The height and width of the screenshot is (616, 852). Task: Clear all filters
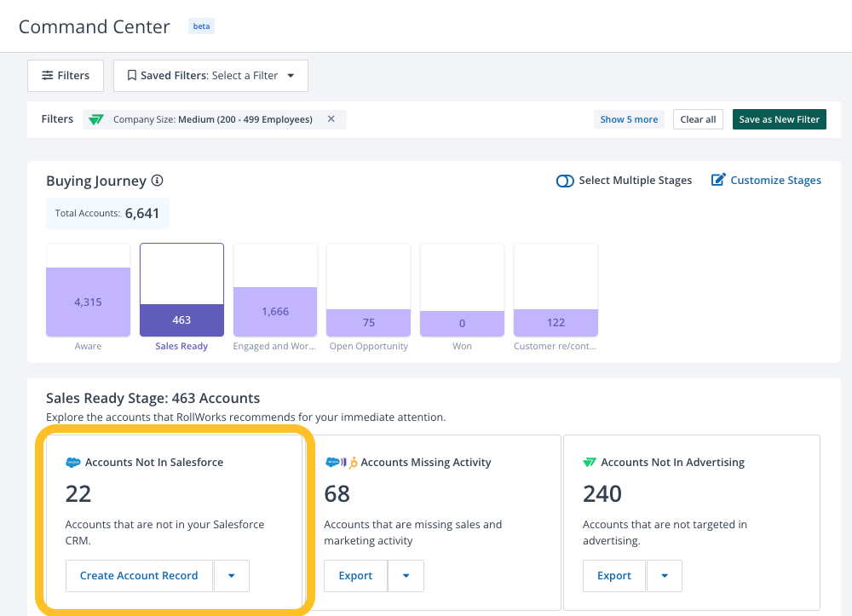[x=698, y=119]
